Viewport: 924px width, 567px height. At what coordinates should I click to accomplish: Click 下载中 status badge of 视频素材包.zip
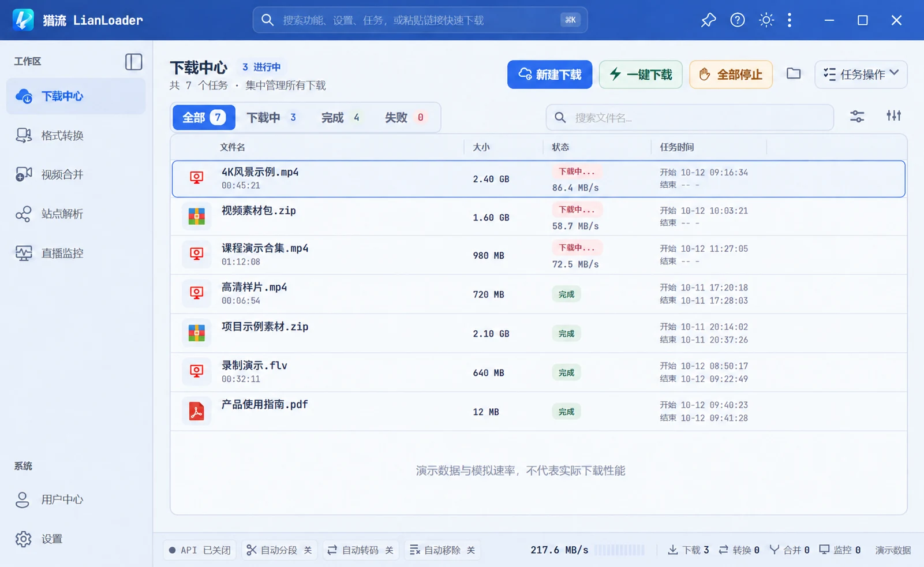point(577,210)
